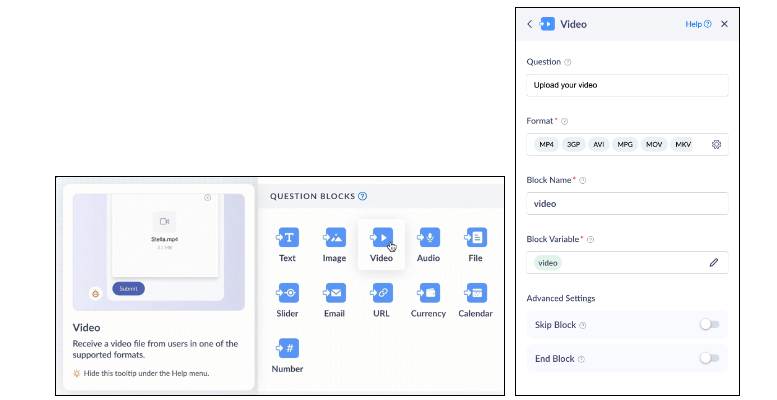Open format settings gear icon
Image resolution: width=777 pixels, height=400 pixels.
pyautogui.click(x=716, y=145)
